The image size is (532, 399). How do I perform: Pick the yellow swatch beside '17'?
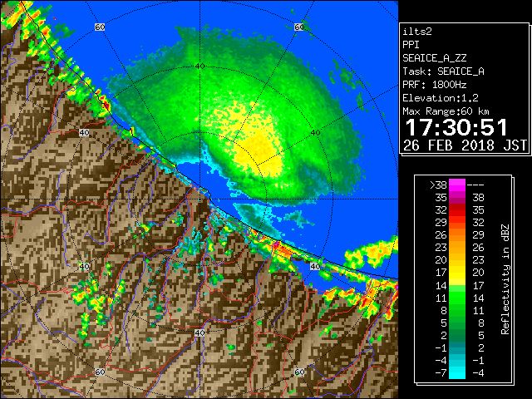457,273
